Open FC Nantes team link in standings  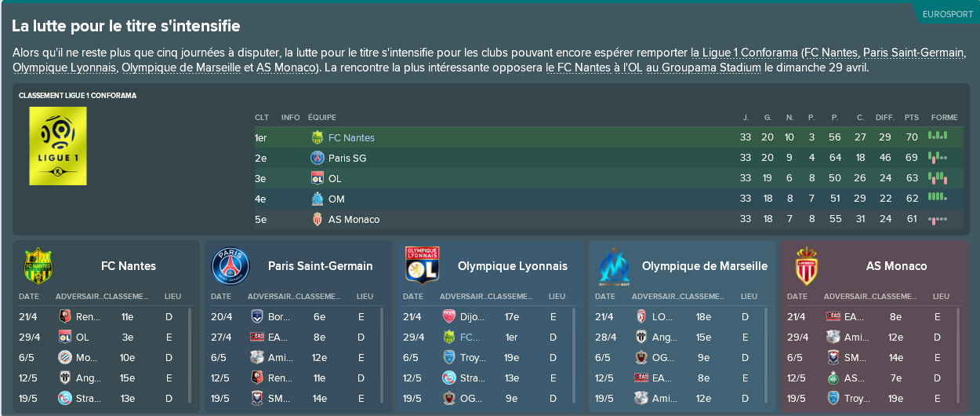351,137
